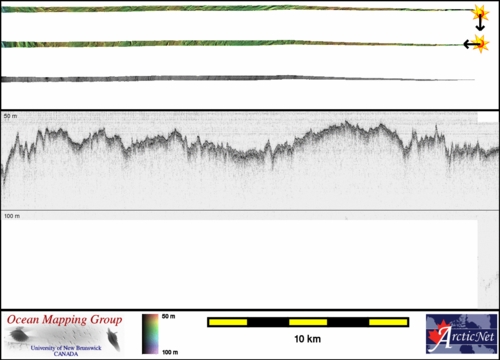The height and width of the screenshot is (360, 500).
Task: Click the black downward arrow near top-right
Action: pyautogui.click(x=480, y=23)
